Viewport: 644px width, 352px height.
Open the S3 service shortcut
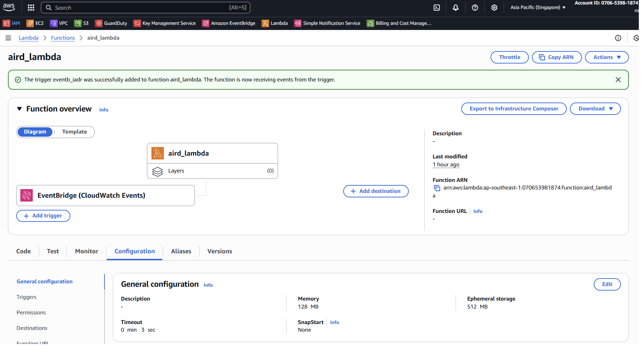pos(81,23)
